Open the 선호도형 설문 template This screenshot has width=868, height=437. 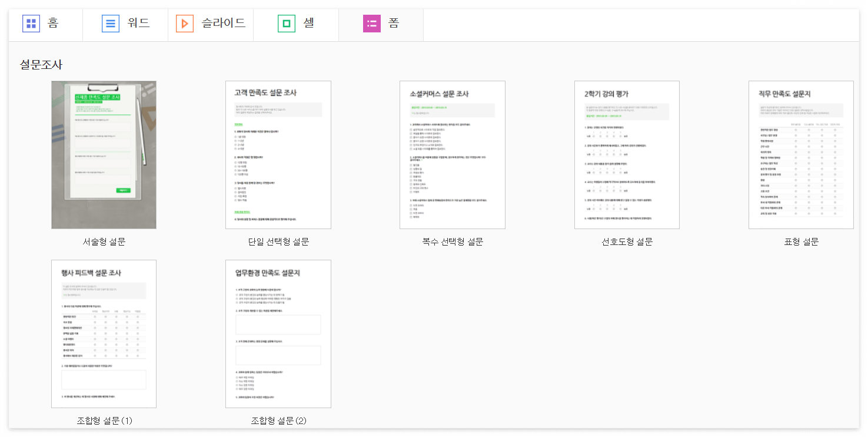pyautogui.click(x=626, y=154)
